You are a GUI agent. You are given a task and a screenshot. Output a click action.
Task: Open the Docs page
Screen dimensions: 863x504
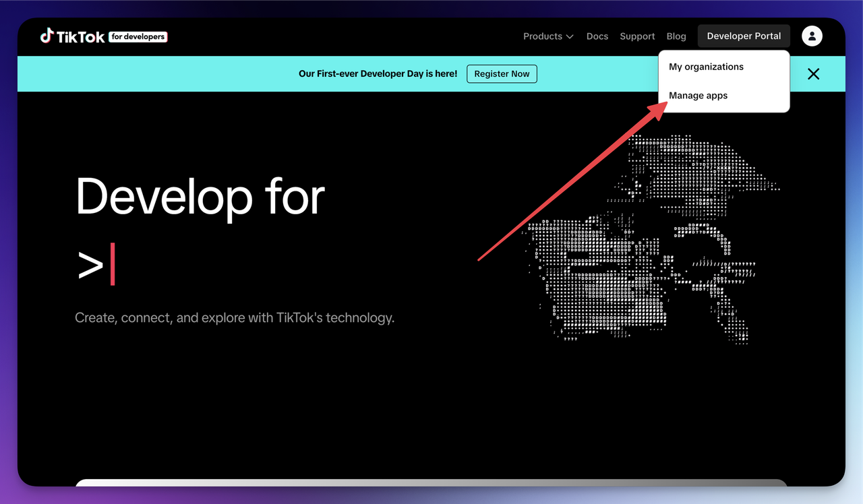[x=597, y=36]
